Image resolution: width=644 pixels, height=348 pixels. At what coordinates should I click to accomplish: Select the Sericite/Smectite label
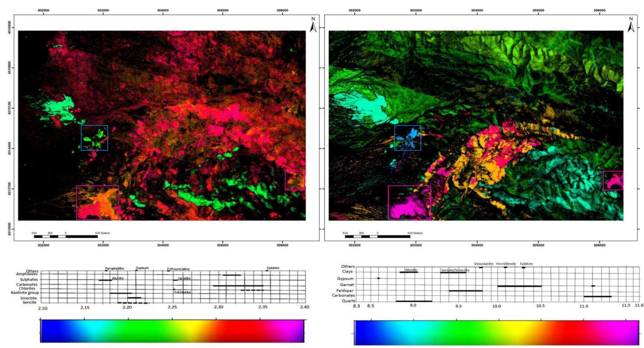[x=455, y=270]
